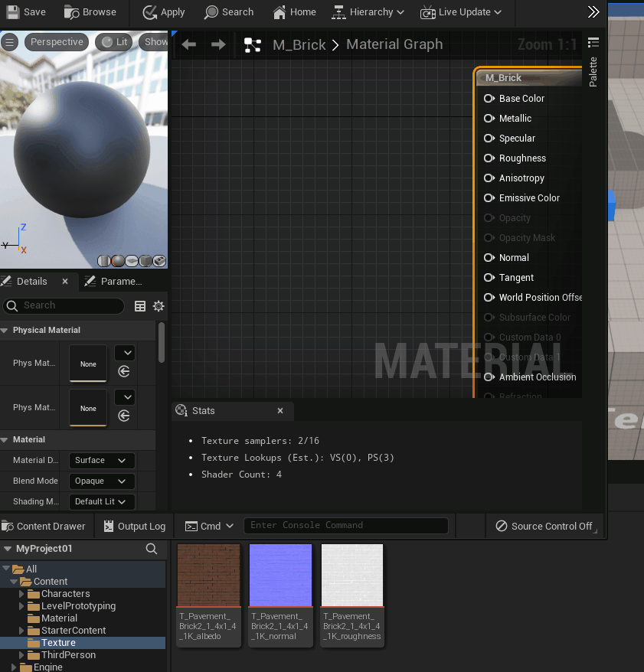Click the Anisotropy input pin

coord(489,178)
